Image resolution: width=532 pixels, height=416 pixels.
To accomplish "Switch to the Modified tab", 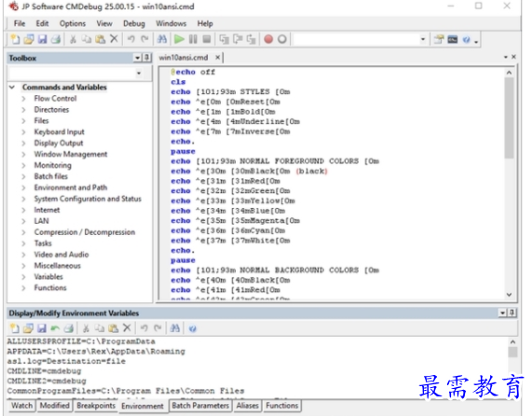I will [x=55, y=406].
